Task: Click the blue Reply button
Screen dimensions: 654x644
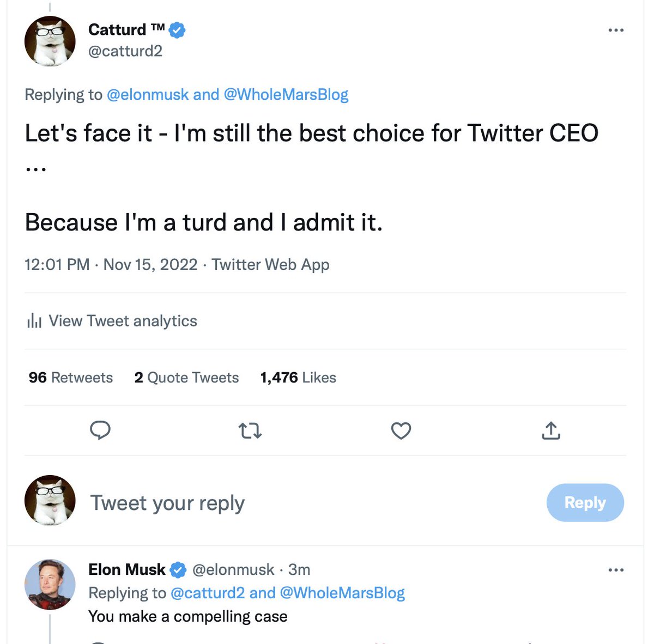Action: (x=585, y=502)
